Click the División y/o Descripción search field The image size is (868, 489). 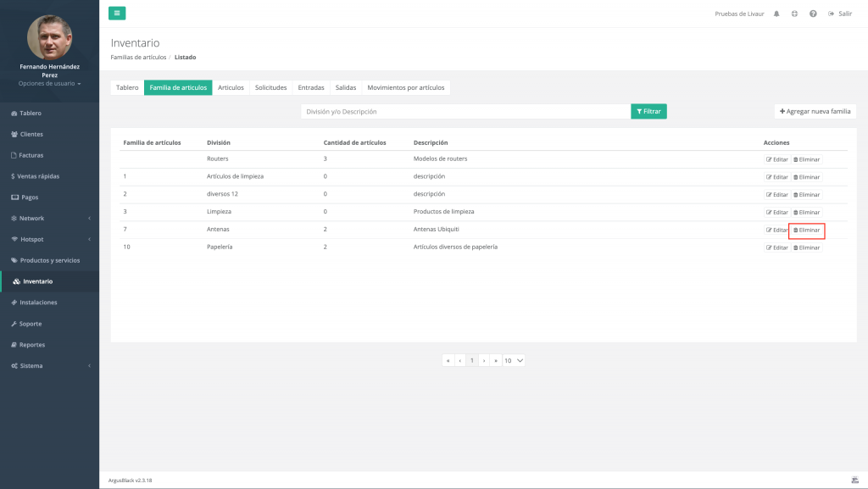[x=465, y=111]
